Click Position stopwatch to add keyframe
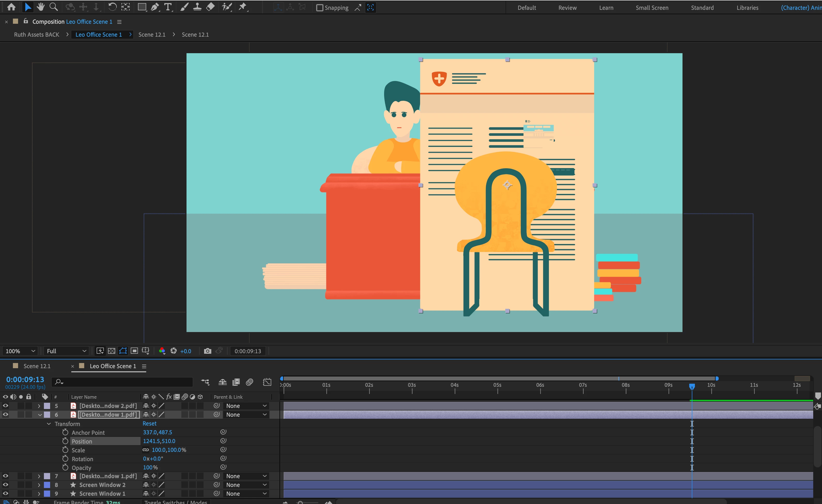Image resolution: width=822 pixels, height=504 pixels. [65, 441]
